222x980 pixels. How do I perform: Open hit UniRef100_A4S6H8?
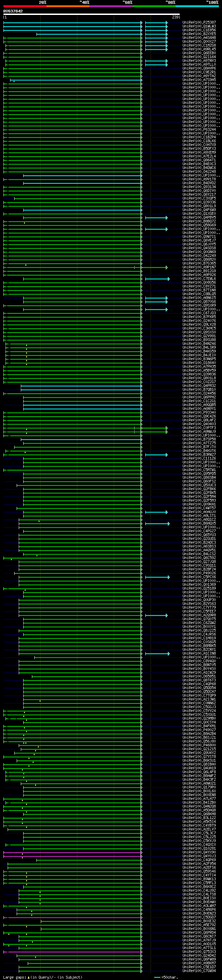(x=199, y=38)
